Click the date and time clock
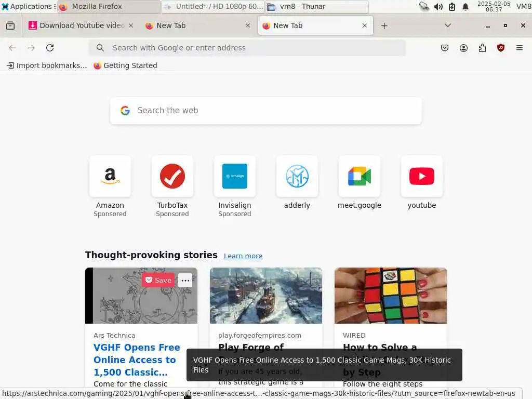This screenshot has width=532, height=399. click(x=494, y=6)
